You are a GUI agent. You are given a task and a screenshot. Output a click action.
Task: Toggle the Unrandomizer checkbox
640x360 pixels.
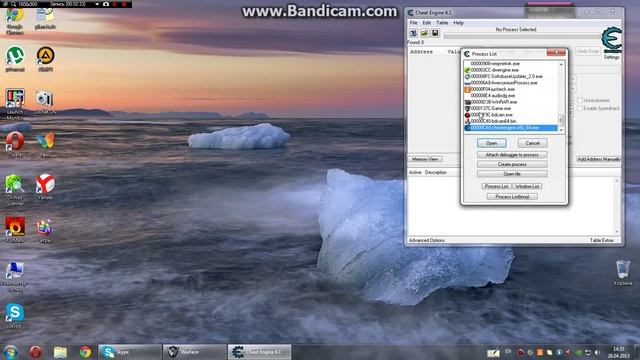tap(580, 100)
